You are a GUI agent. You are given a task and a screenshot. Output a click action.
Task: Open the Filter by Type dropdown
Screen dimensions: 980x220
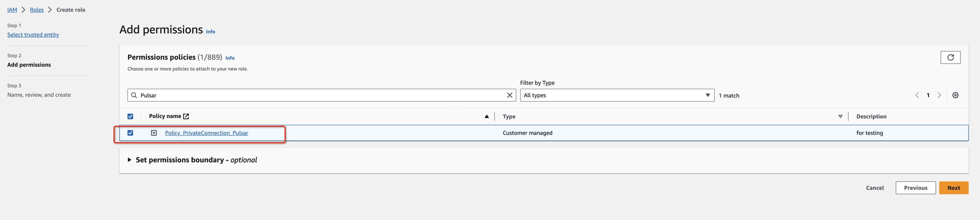coord(617,95)
